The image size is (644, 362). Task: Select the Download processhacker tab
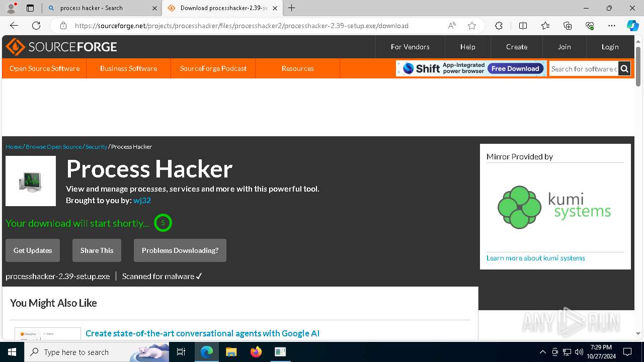click(x=221, y=8)
